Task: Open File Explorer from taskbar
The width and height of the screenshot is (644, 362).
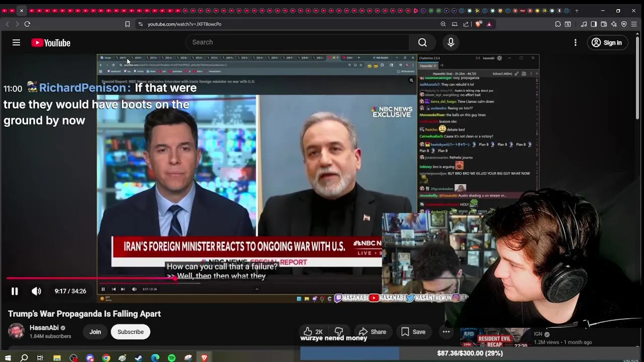Action: tap(57, 358)
